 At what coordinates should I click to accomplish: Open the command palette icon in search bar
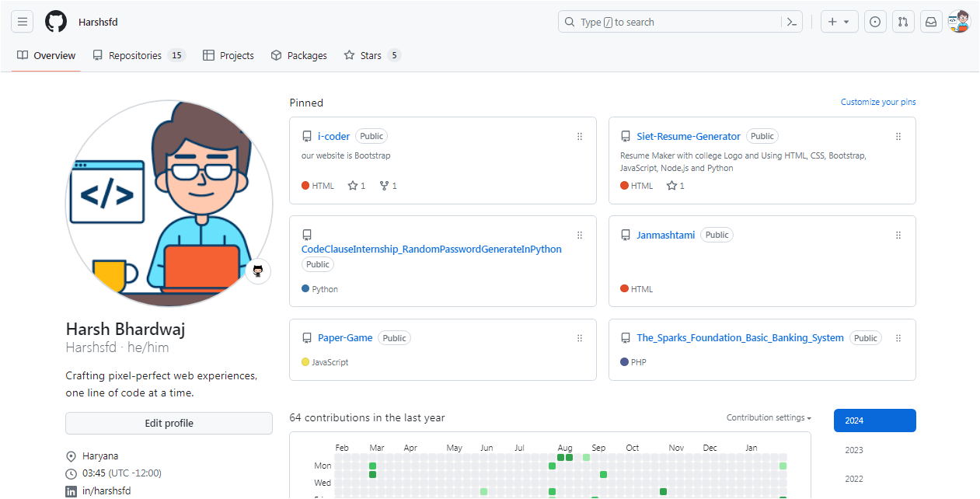pyautogui.click(x=792, y=22)
